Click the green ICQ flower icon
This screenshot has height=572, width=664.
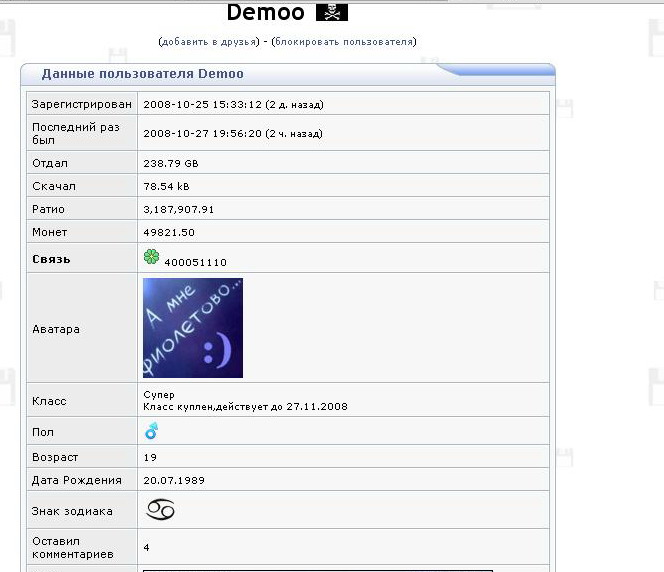[x=151, y=257]
